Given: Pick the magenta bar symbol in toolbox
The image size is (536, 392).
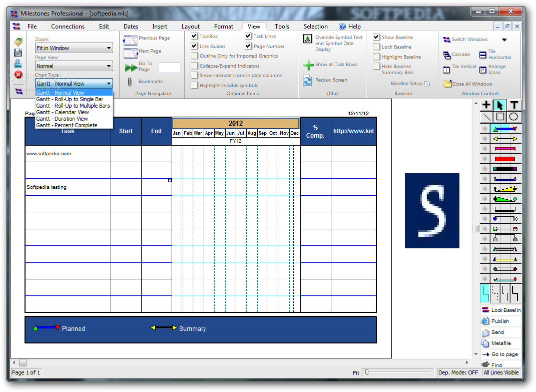Looking at the screenshot, I should point(505,149).
